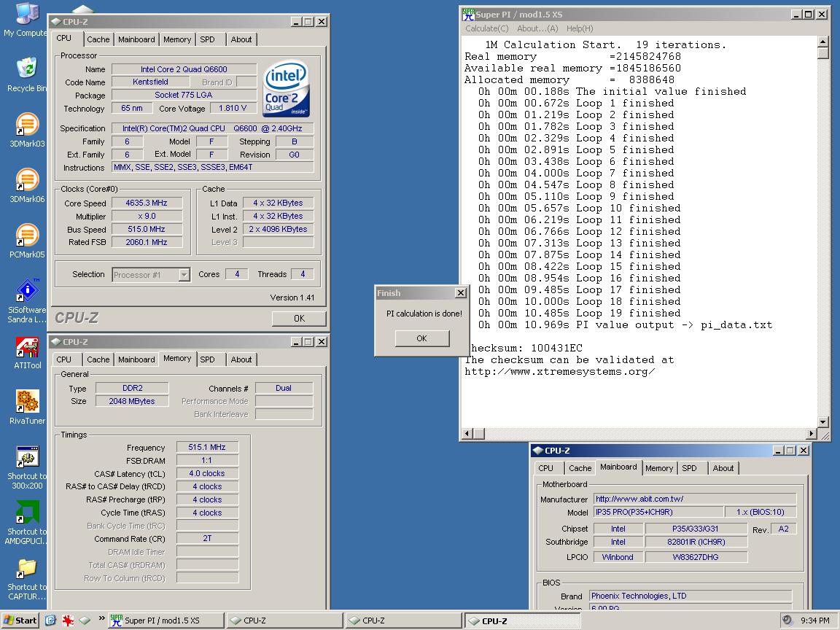Open the Calculate menu in Super PI

[x=486, y=28]
